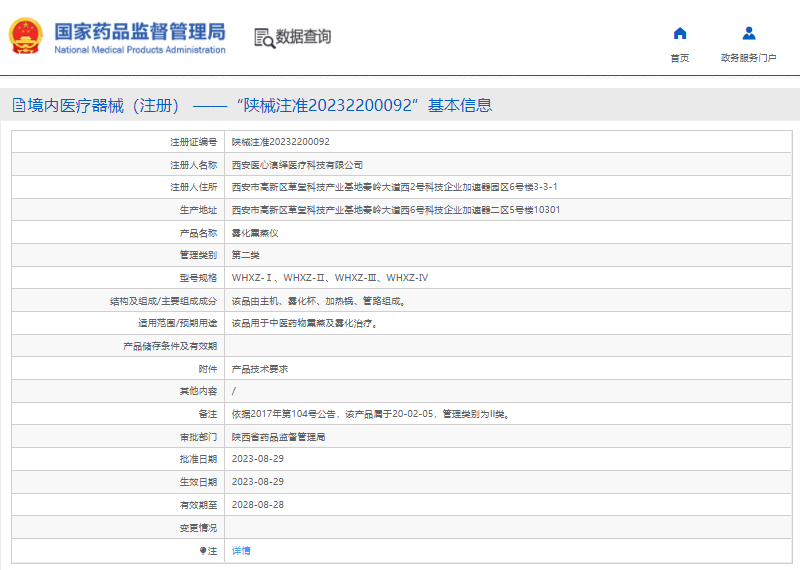Viewport: 800px width, 570px height.
Task: Click the 该品由主机、雾化杯 composition text
Action: (x=319, y=302)
